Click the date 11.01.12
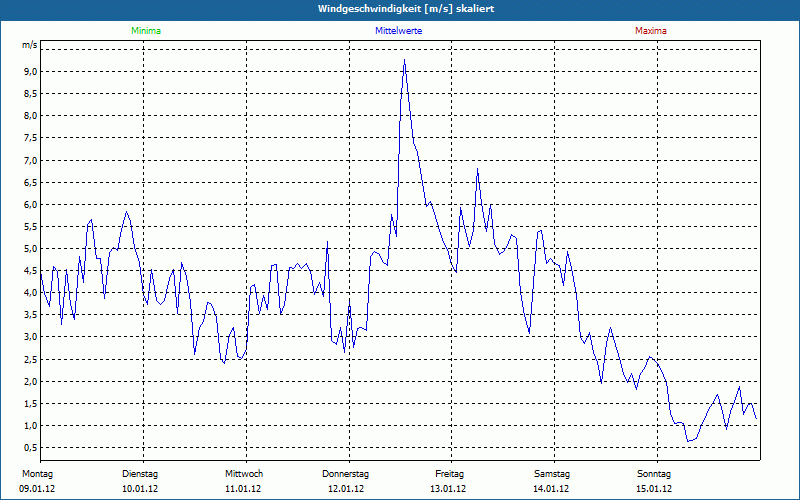The image size is (800, 500). click(x=243, y=489)
